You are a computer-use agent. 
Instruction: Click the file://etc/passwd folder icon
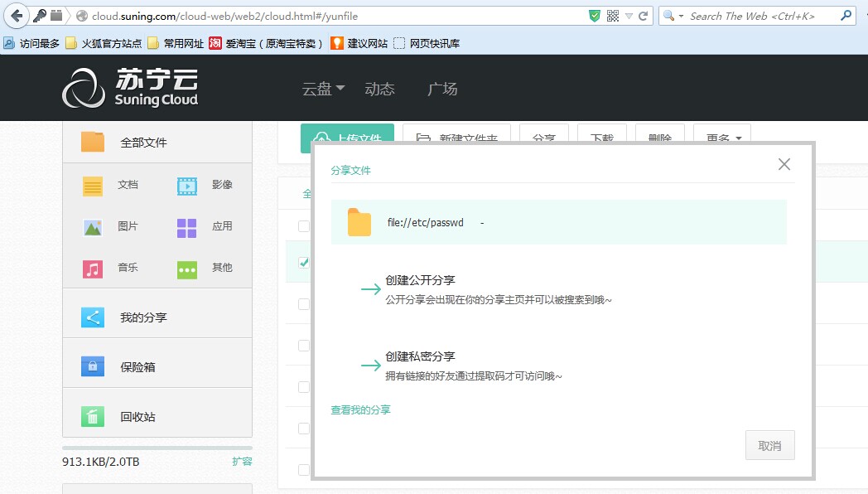click(359, 222)
